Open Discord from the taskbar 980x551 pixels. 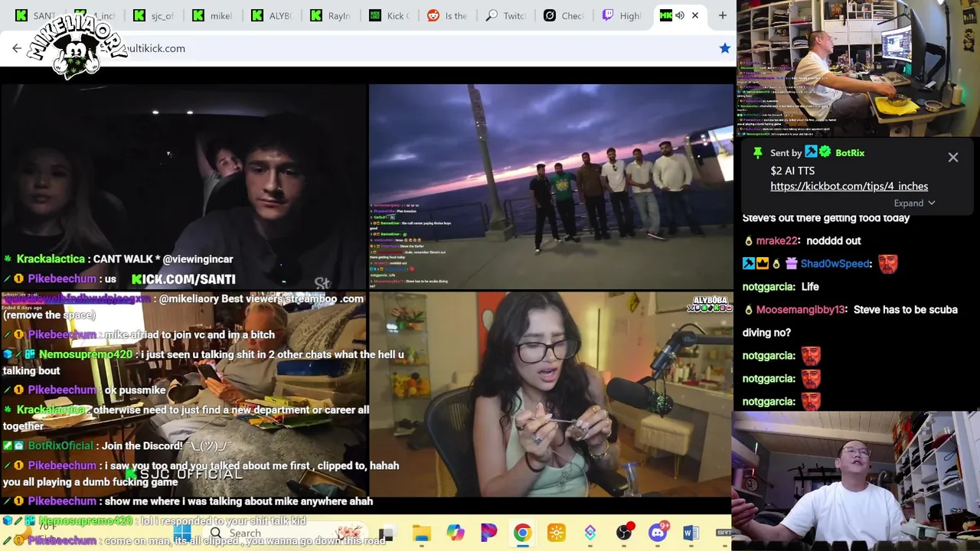pos(658,533)
